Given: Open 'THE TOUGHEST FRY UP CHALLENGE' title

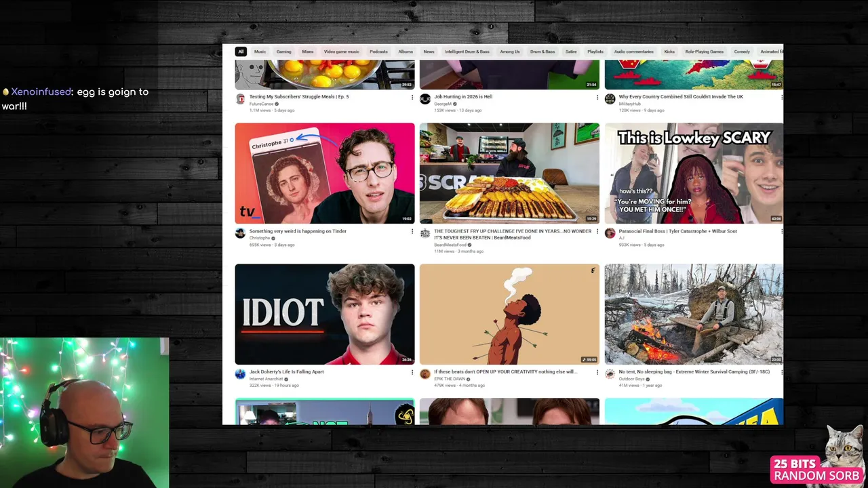Looking at the screenshot, I should (x=513, y=234).
